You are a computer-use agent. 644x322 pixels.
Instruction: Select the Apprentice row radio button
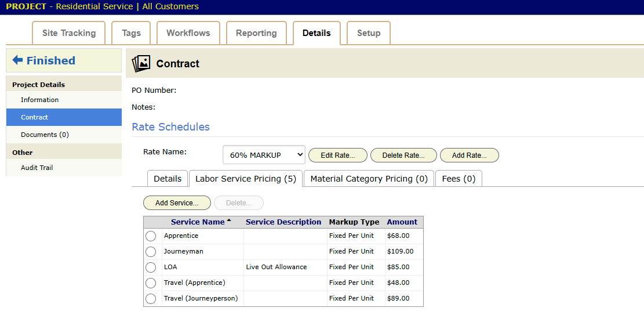tap(151, 236)
